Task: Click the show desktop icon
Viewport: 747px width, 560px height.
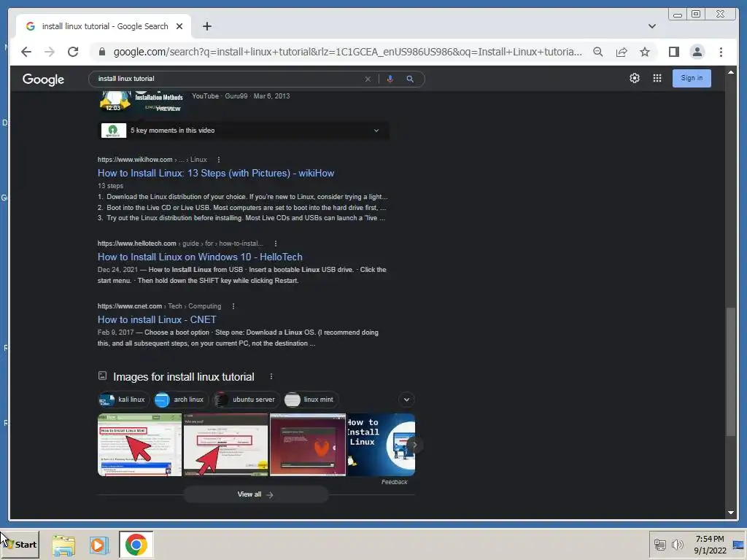Action: click(x=738, y=544)
